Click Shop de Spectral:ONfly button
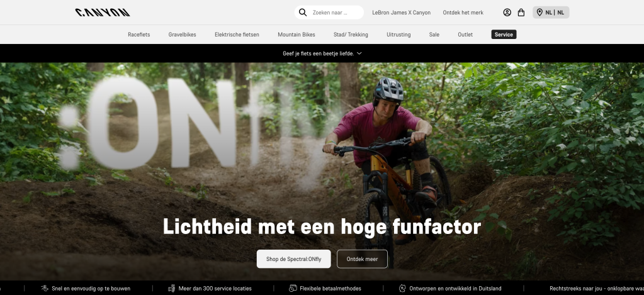 point(293,259)
